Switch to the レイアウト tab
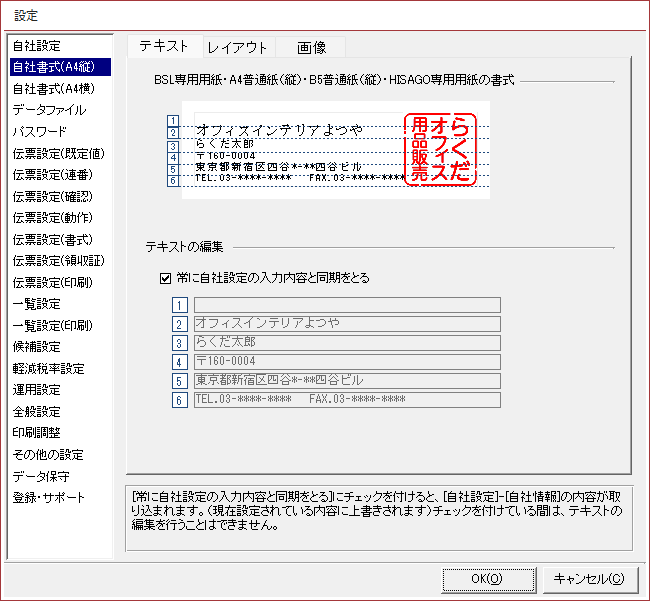 (x=237, y=47)
